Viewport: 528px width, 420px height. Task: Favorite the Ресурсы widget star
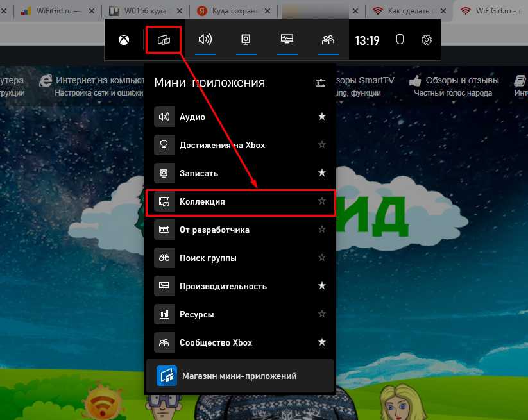pos(322,314)
